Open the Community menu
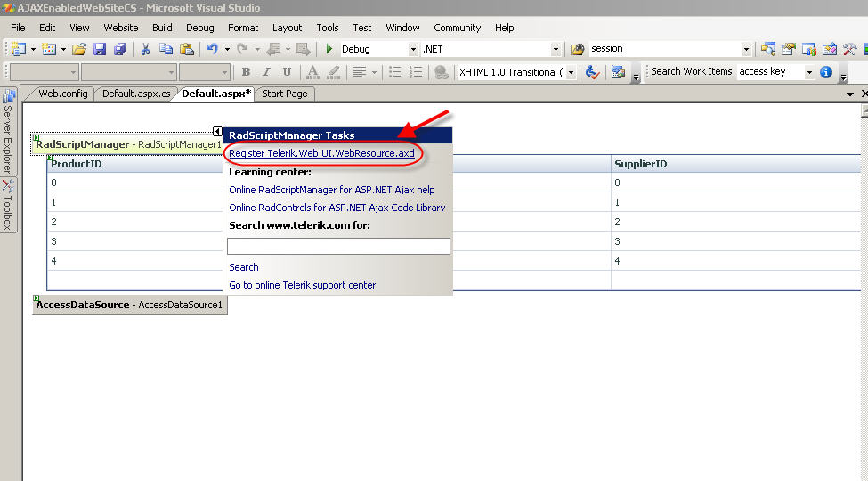Screen dimensions: 868x481 458,28
